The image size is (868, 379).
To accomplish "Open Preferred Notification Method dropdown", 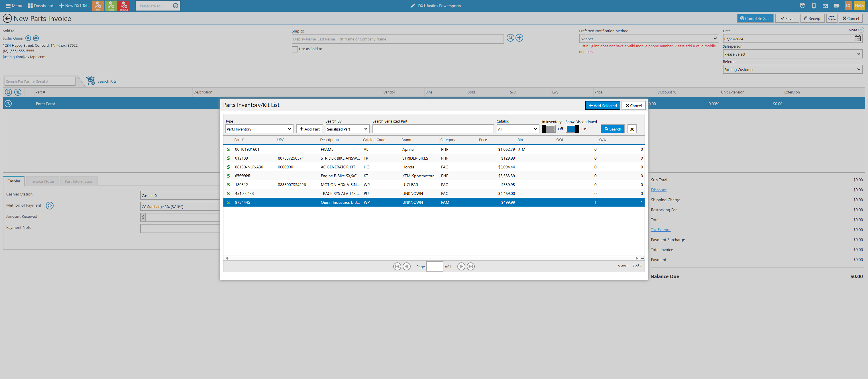I will click(x=649, y=39).
